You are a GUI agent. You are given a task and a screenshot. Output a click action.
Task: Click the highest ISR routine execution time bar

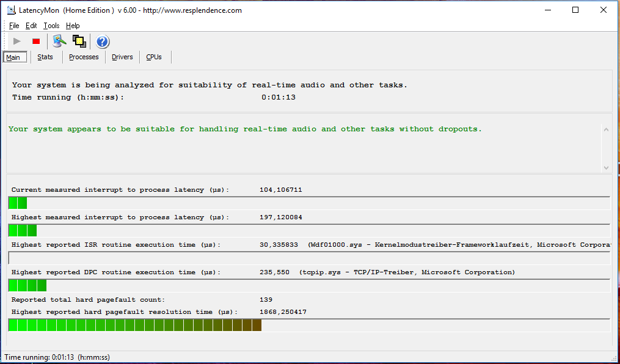click(x=309, y=258)
